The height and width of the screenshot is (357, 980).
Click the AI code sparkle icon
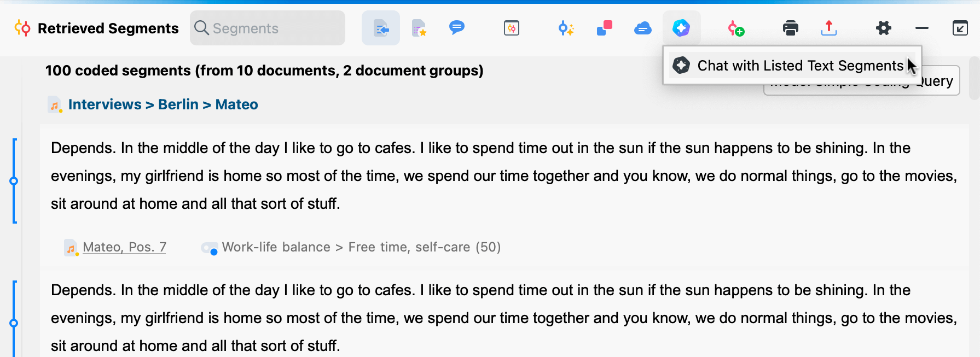(566, 28)
